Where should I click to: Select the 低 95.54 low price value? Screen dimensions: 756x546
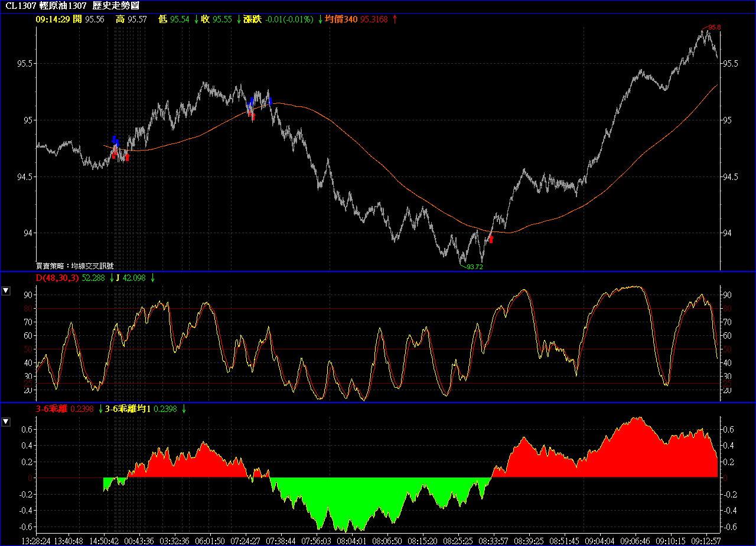click(x=174, y=19)
